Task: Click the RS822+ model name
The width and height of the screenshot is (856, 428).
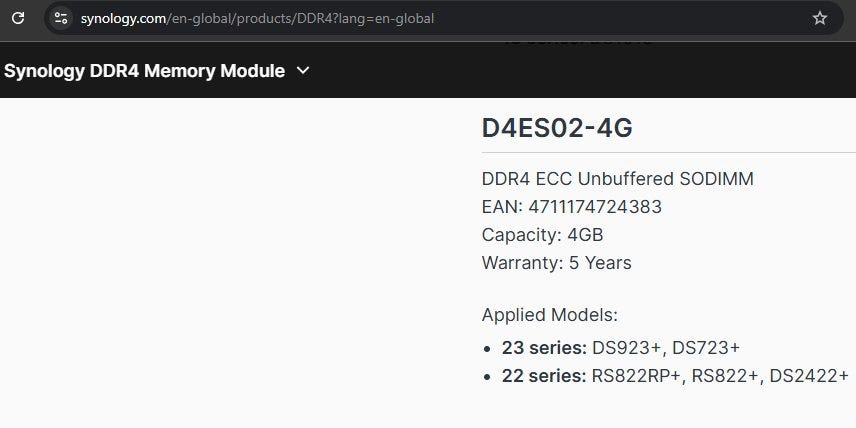Action: click(726, 375)
